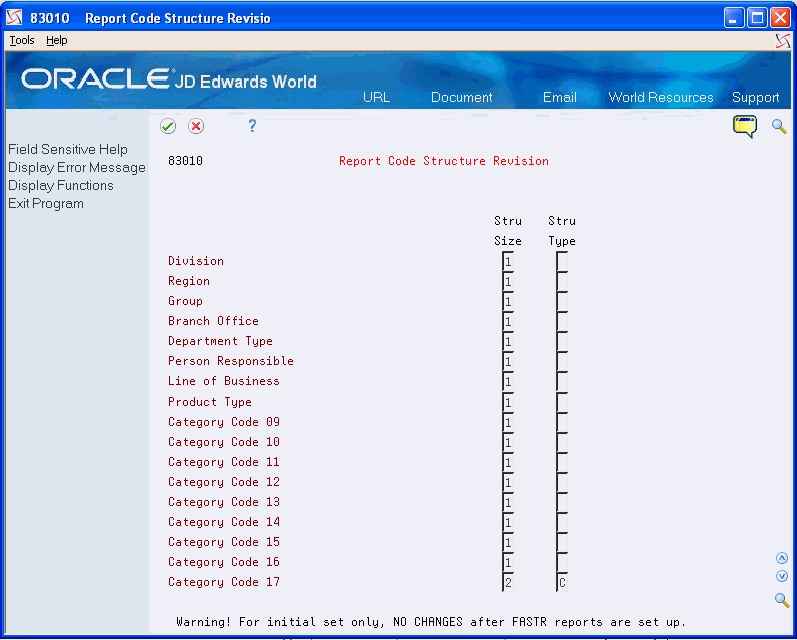797x640 pixels.
Task: Click the blue question mark help icon
Action: pos(252,126)
